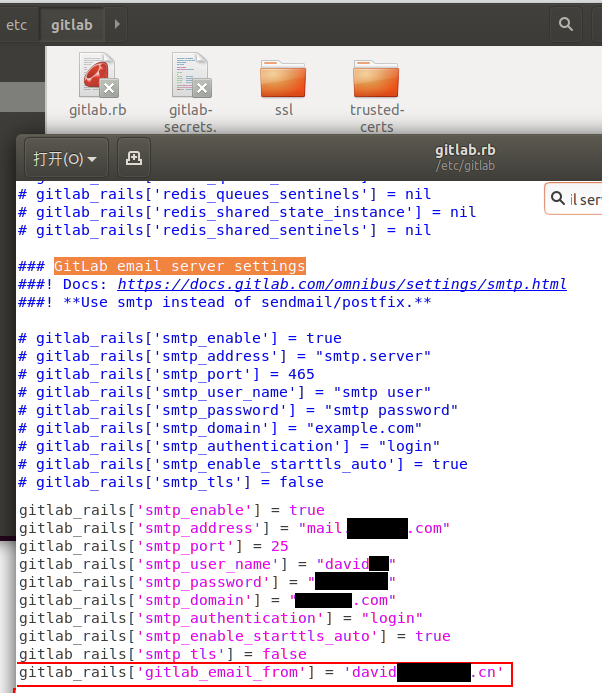Click uncommented smtp_enable = true line
The height and width of the screenshot is (693, 602).
171,510
